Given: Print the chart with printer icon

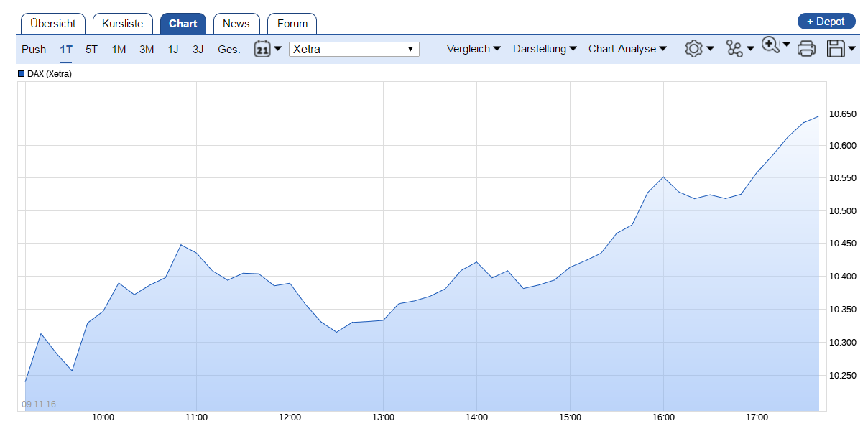Looking at the screenshot, I should pyautogui.click(x=807, y=49).
